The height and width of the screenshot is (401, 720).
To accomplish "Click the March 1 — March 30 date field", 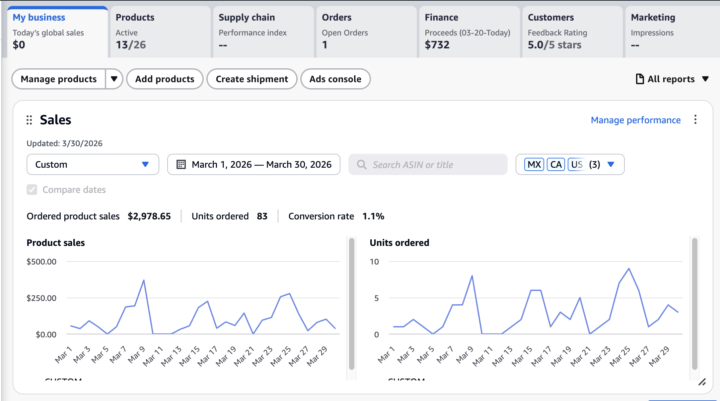I will click(x=254, y=164).
